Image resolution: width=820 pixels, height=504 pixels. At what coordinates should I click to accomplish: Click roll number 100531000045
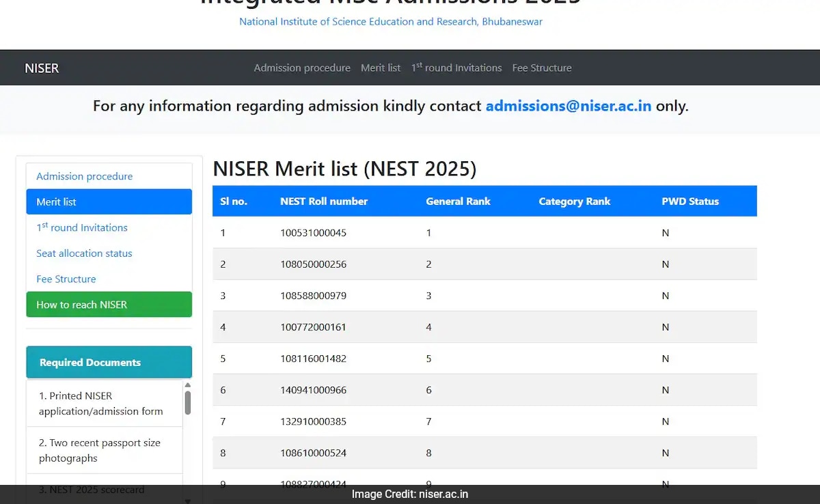pyautogui.click(x=313, y=233)
